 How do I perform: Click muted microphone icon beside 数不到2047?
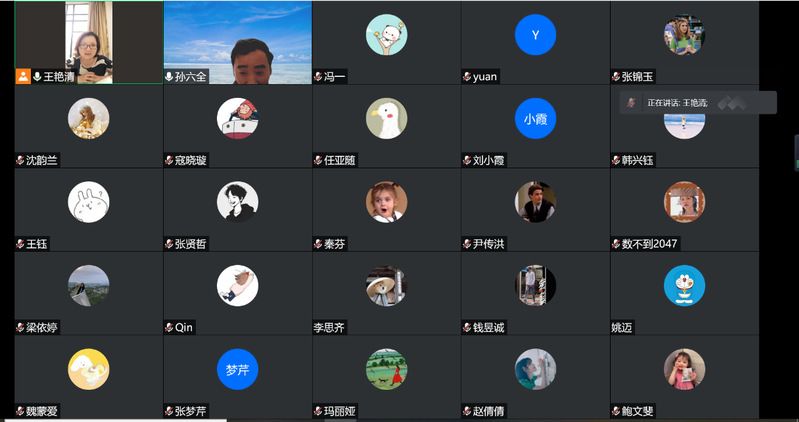click(616, 244)
